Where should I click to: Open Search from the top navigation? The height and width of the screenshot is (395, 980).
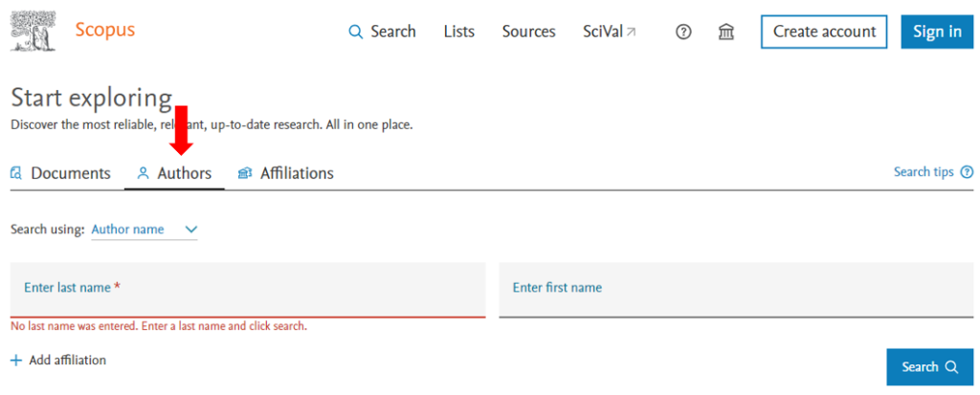point(382,32)
